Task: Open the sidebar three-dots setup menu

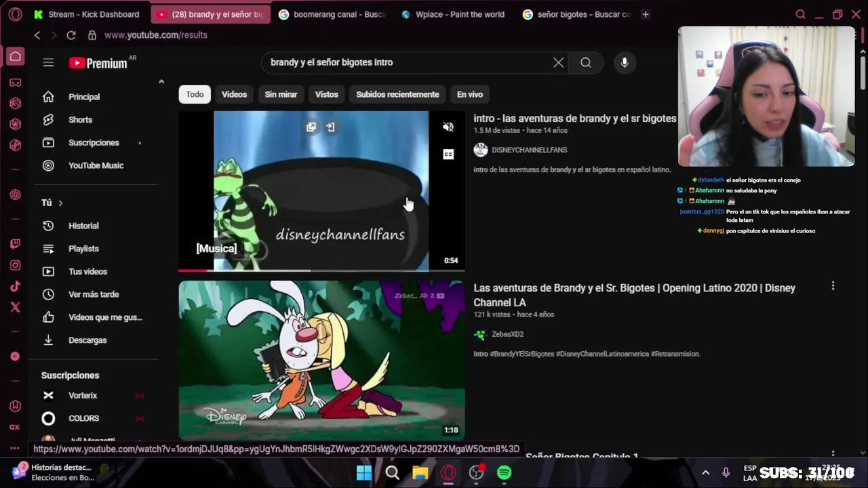Action: tap(15, 448)
